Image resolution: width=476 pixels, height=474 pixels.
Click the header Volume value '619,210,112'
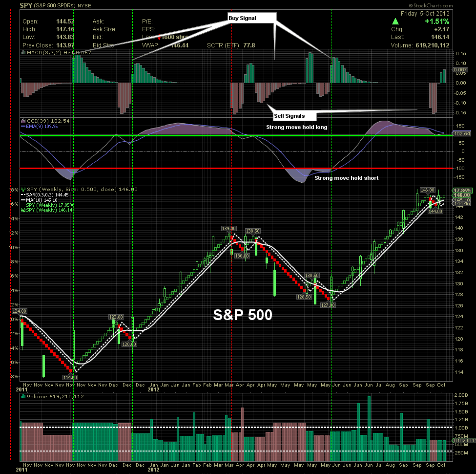[x=433, y=45]
